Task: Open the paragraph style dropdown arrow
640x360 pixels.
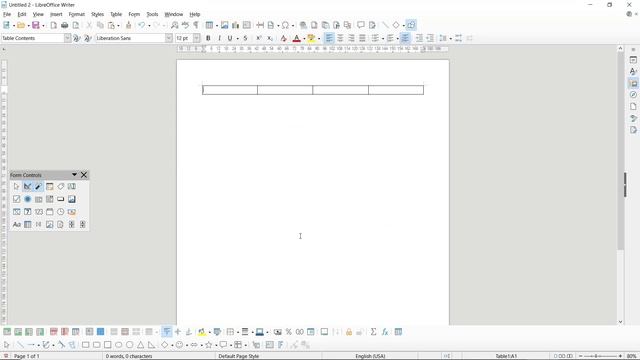Action: point(67,38)
